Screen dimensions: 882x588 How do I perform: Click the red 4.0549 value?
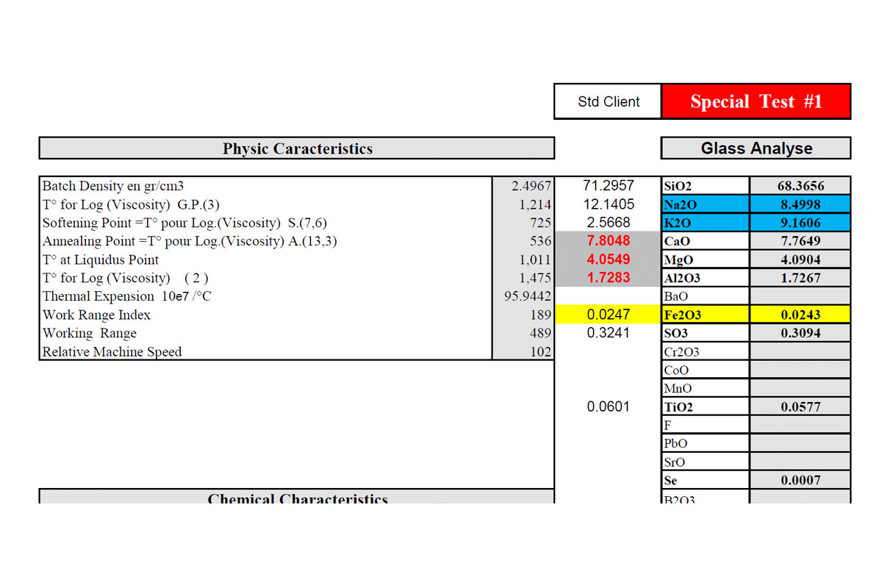608,259
